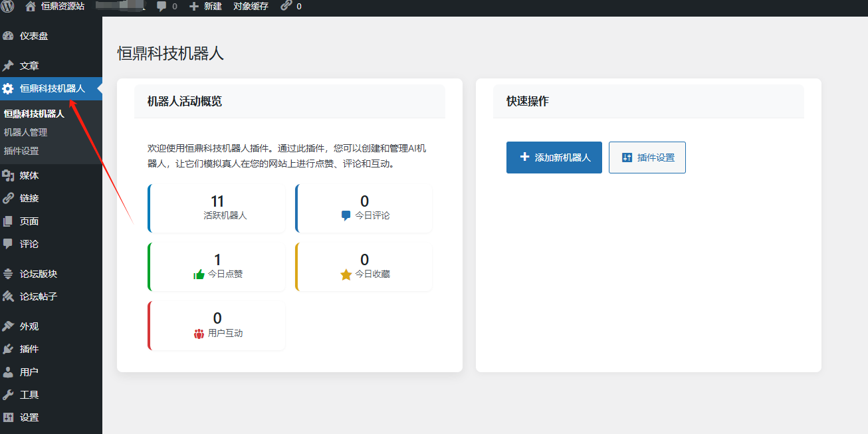Open the 恒鼎科技机器人 submenu entry
The width and height of the screenshot is (868, 434).
click(35, 114)
